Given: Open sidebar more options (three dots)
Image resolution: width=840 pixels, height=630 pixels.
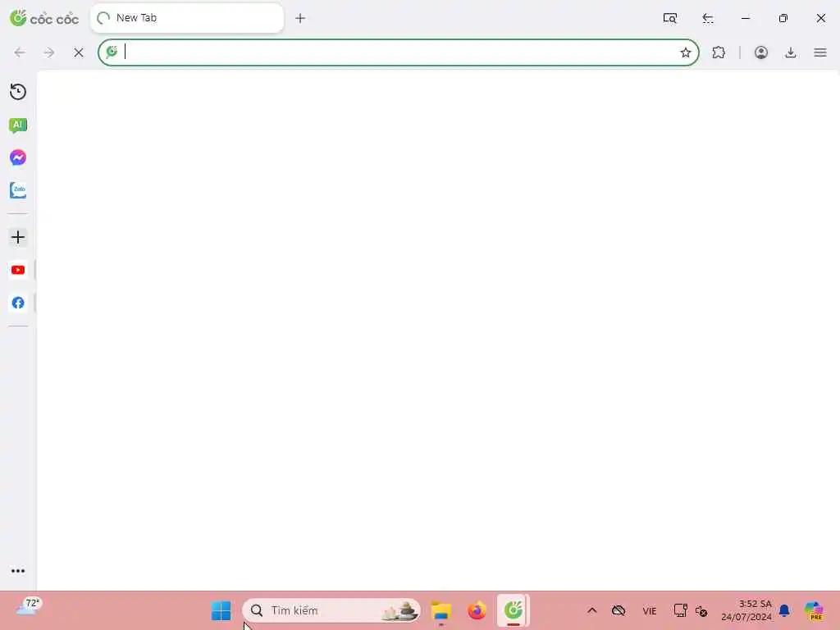Looking at the screenshot, I should pyautogui.click(x=18, y=571).
